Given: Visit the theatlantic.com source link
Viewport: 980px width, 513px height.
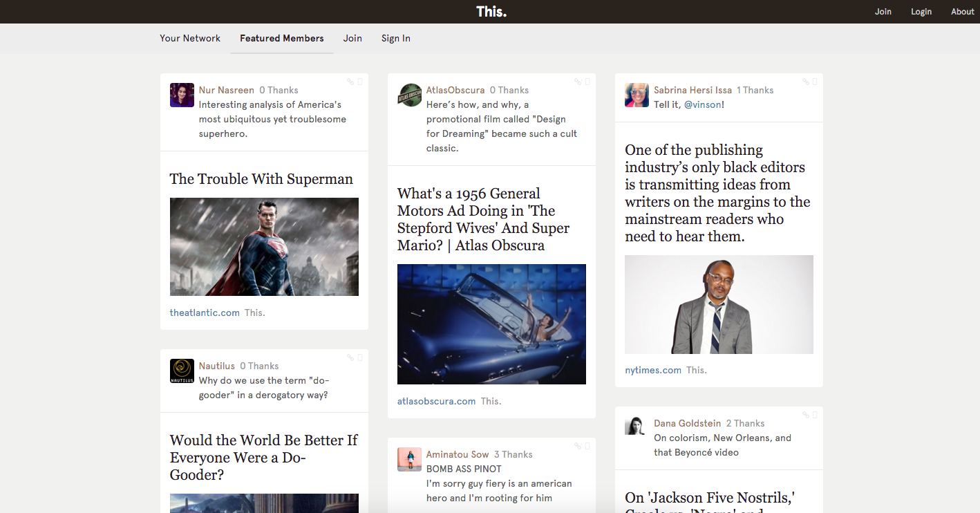Looking at the screenshot, I should pyautogui.click(x=205, y=313).
